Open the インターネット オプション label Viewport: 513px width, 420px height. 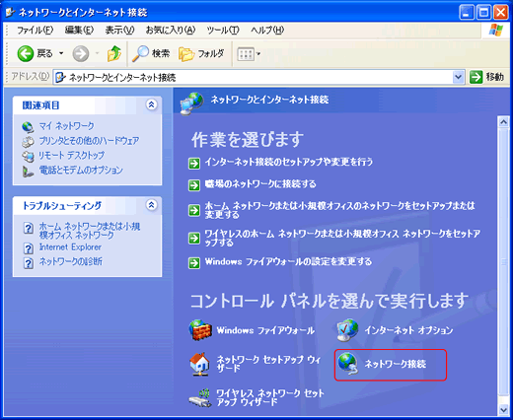click(x=408, y=330)
